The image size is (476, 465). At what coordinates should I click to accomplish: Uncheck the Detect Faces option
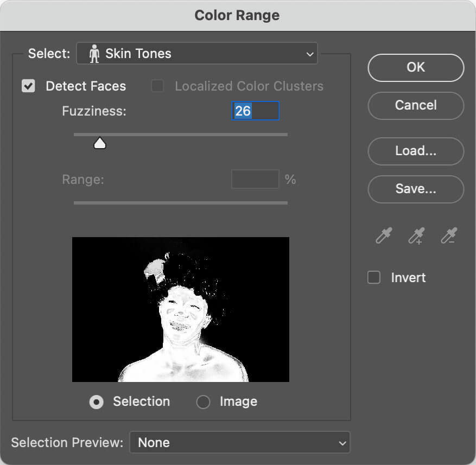28,86
